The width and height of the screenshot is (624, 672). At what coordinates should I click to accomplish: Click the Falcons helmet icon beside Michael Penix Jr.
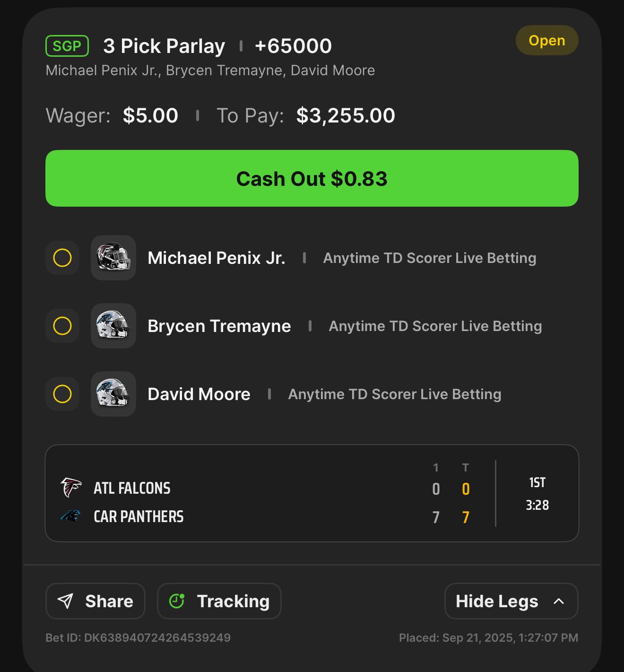pos(113,258)
